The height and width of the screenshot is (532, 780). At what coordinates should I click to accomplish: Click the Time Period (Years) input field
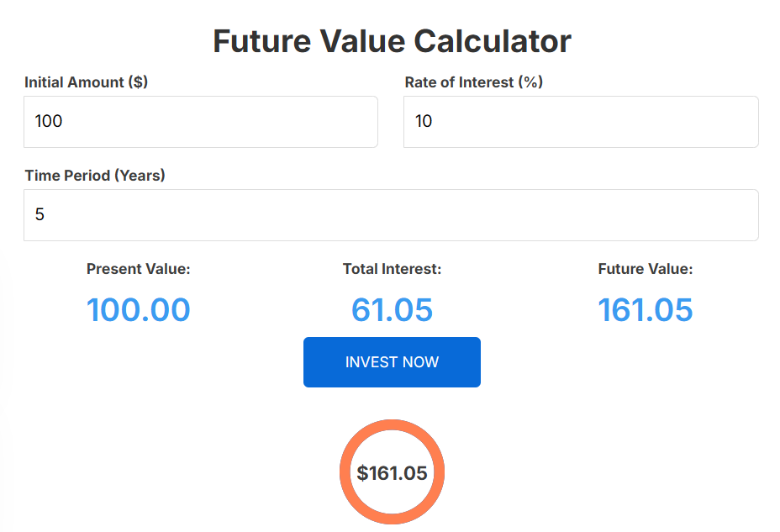pos(390,215)
